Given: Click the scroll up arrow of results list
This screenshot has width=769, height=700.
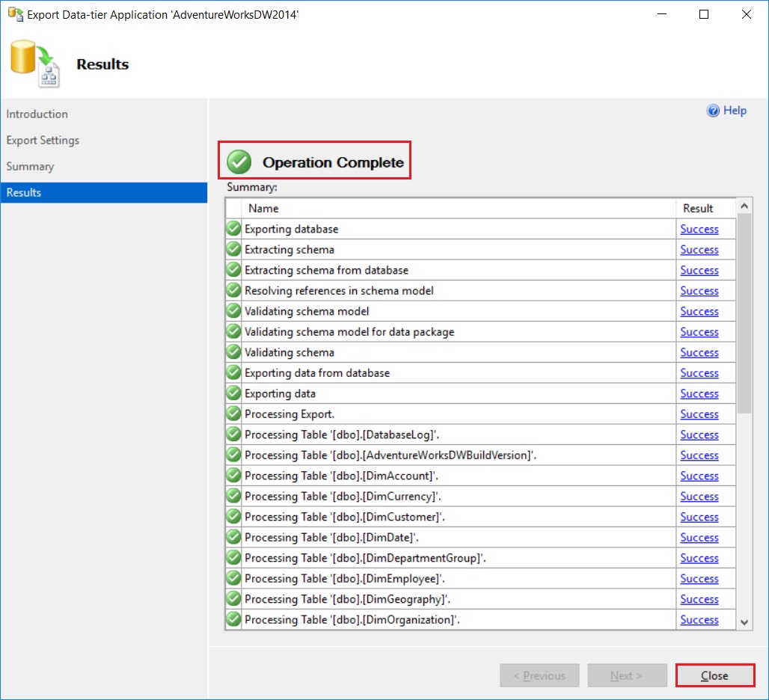Looking at the screenshot, I should pos(744,206).
